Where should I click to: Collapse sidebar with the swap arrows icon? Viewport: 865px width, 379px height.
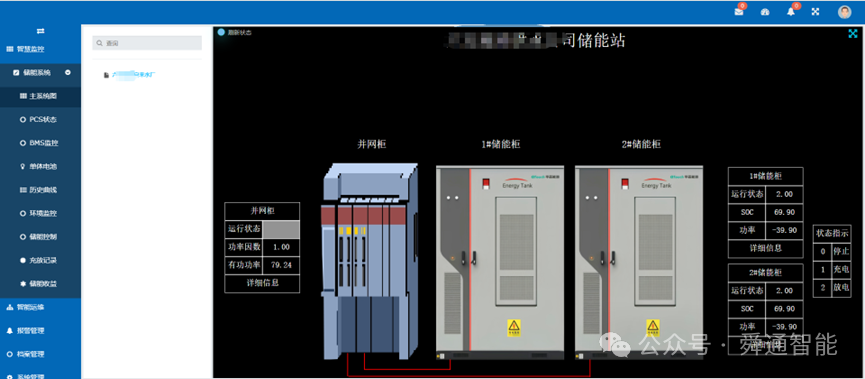point(40,31)
